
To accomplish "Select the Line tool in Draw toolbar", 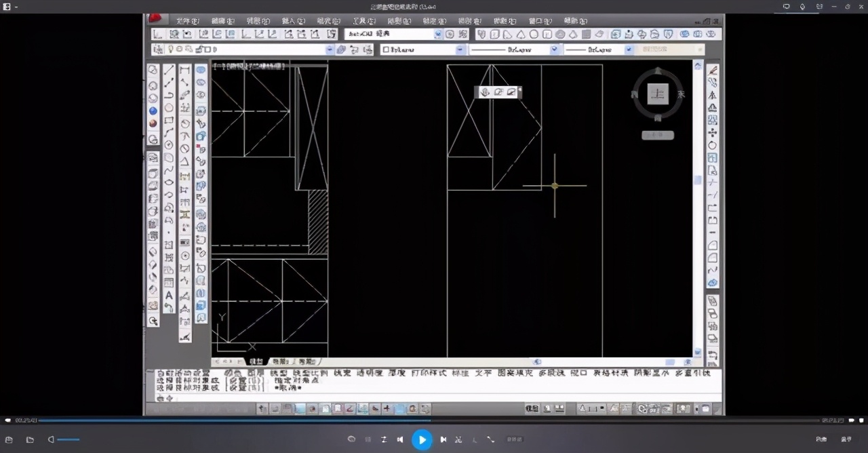I will 169,70.
